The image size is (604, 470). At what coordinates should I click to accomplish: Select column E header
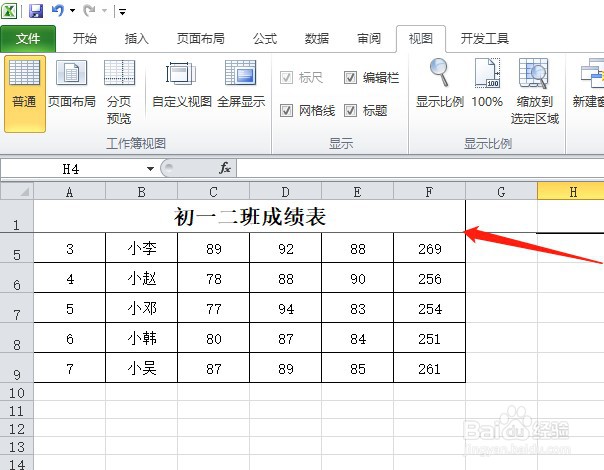pos(357,191)
